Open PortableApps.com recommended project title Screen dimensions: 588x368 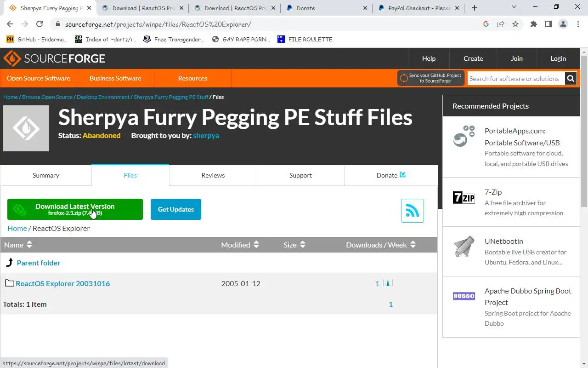click(522, 137)
